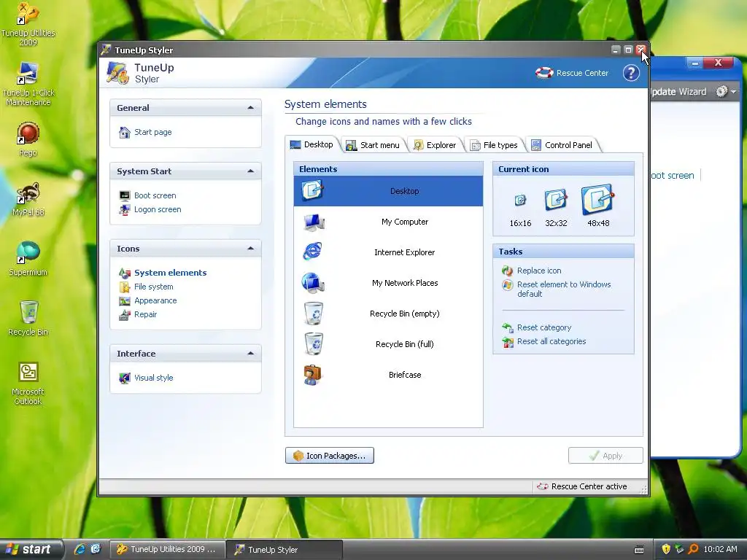747x560 pixels.
Task: Click the Repair sidebar icon
Action: click(124, 314)
